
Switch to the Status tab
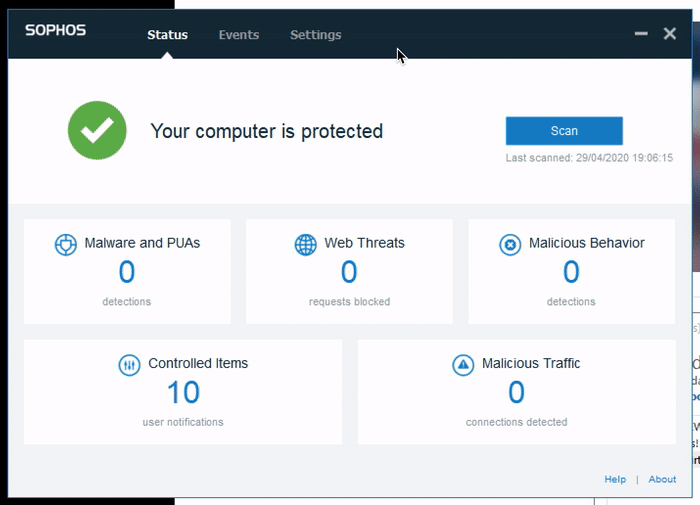coord(167,35)
